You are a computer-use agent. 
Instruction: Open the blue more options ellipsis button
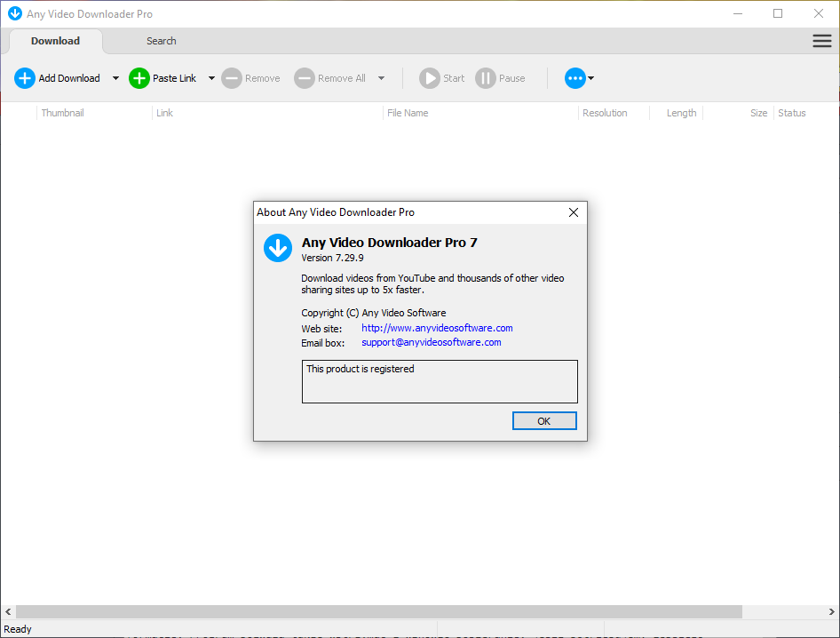575,78
